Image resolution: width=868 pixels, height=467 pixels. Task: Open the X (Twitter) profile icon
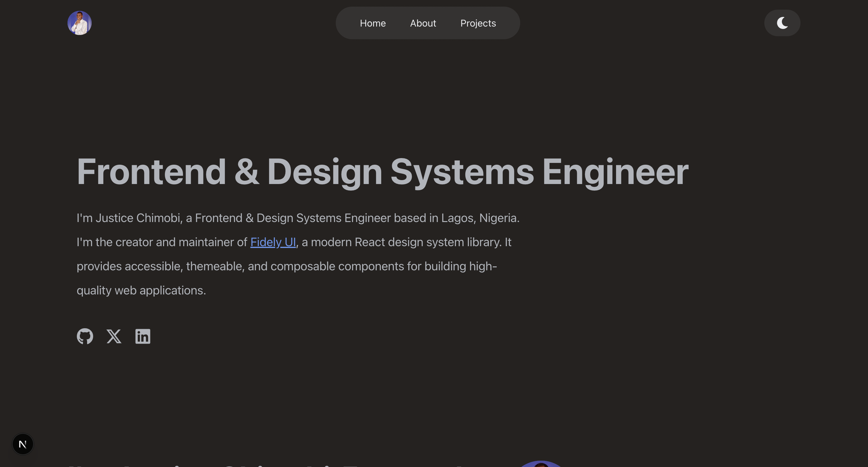pyautogui.click(x=114, y=336)
